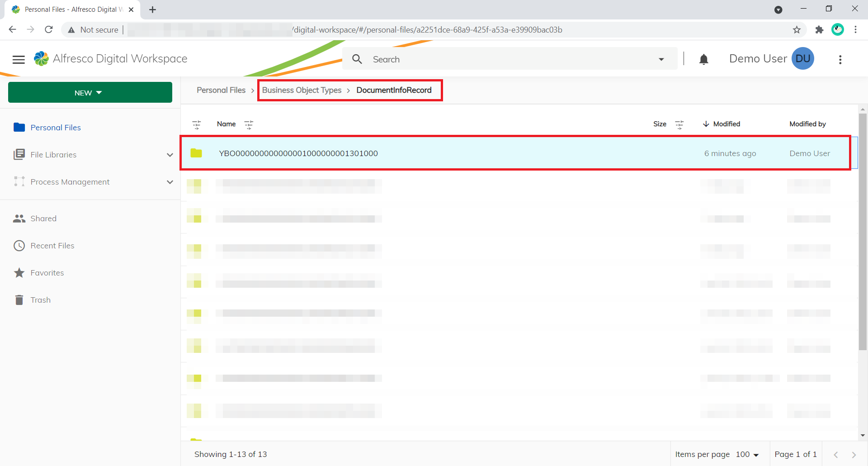Navigate to Business Object Types breadcrumb

tap(302, 90)
